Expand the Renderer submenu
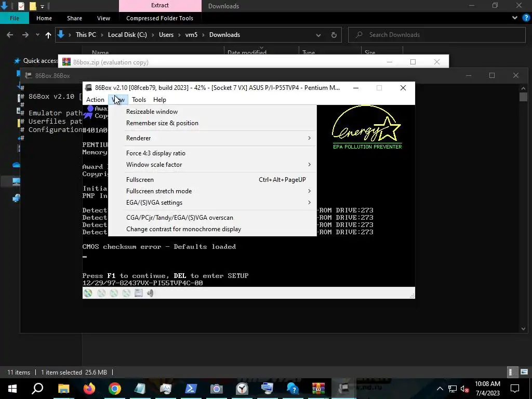Viewport: 532px width, 399px height. (212, 138)
